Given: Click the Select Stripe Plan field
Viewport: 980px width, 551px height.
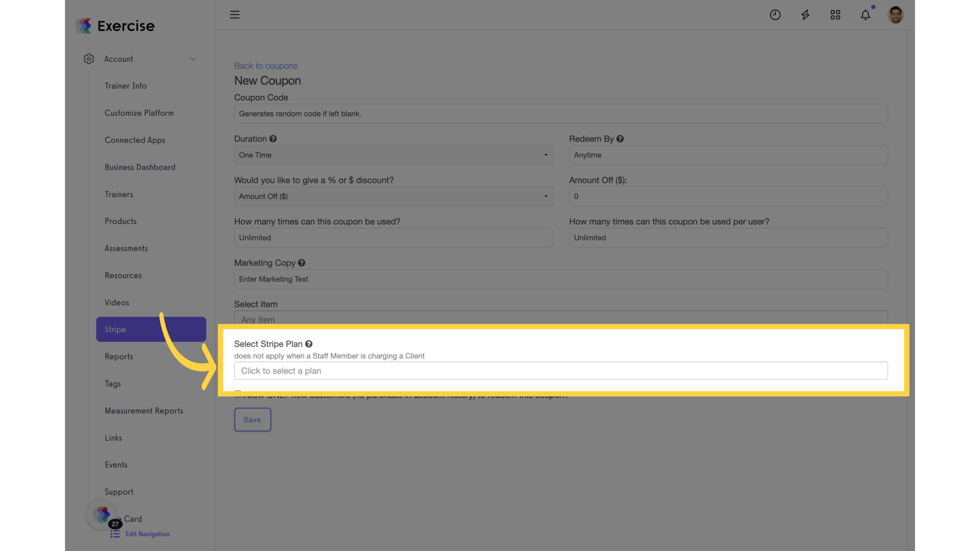Looking at the screenshot, I should 560,371.
